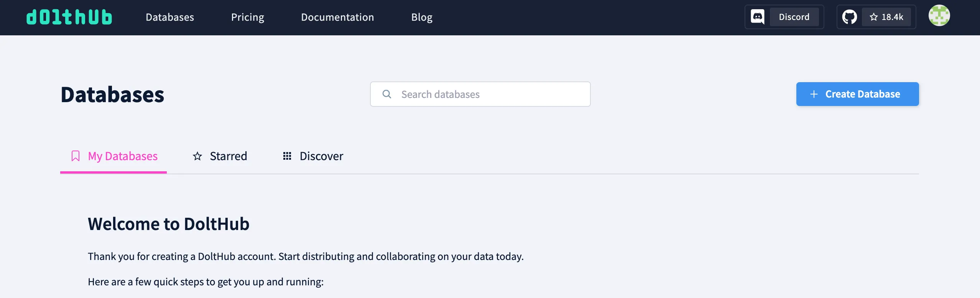Open the Pricing page
Viewport: 980px width, 298px height.
click(x=247, y=17)
